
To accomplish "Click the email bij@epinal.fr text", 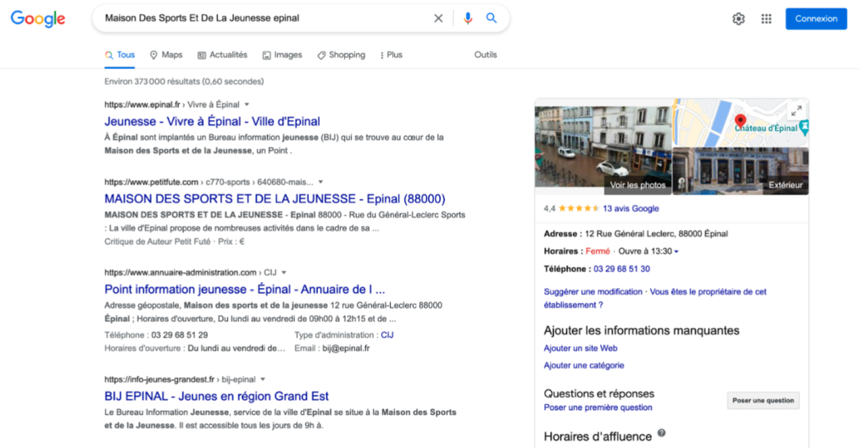I will (x=346, y=348).
